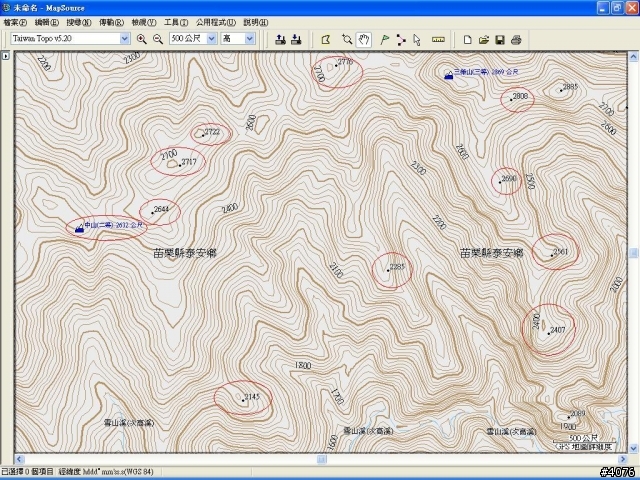Click the open file folder icon
The height and width of the screenshot is (480, 640).
click(484, 39)
